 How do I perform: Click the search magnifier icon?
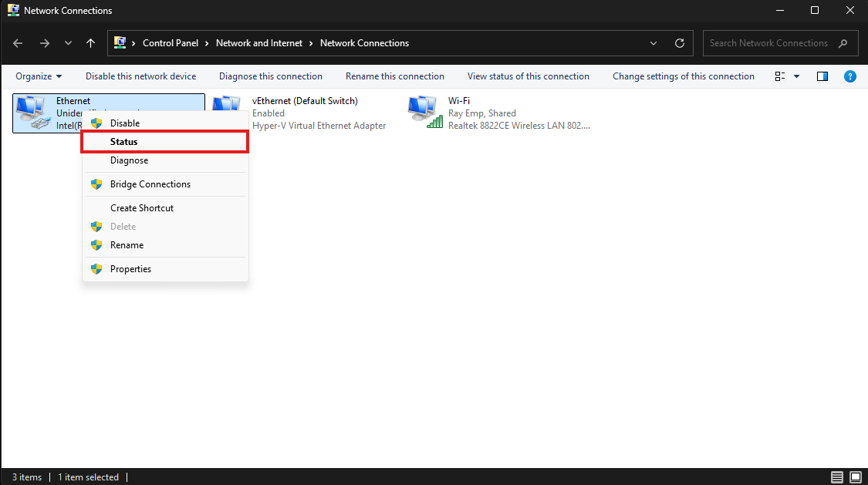843,43
